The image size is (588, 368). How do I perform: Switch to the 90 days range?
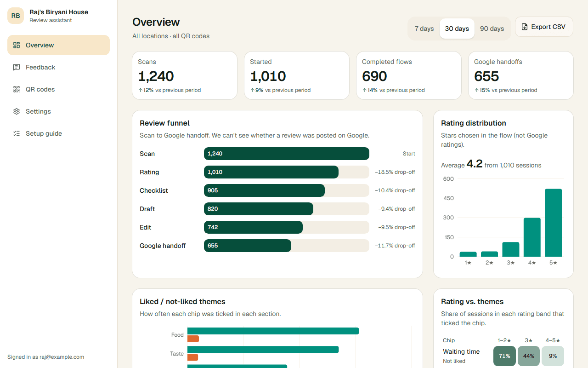492,29
